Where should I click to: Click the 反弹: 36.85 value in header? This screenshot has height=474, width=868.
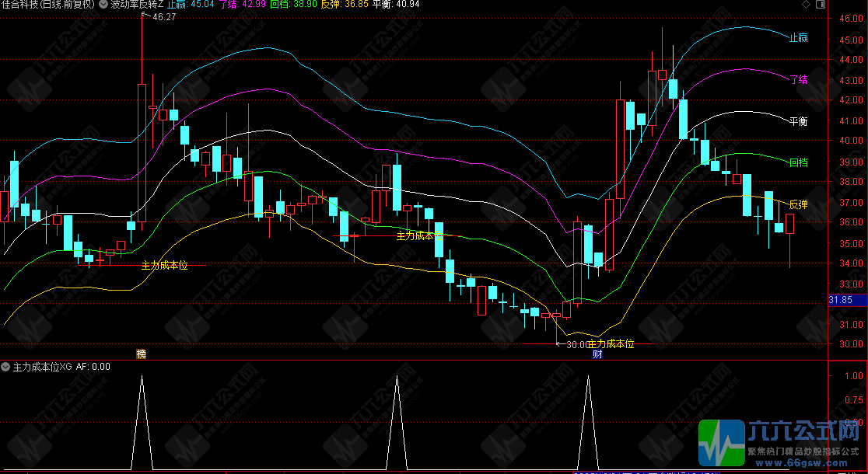point(345,5)
